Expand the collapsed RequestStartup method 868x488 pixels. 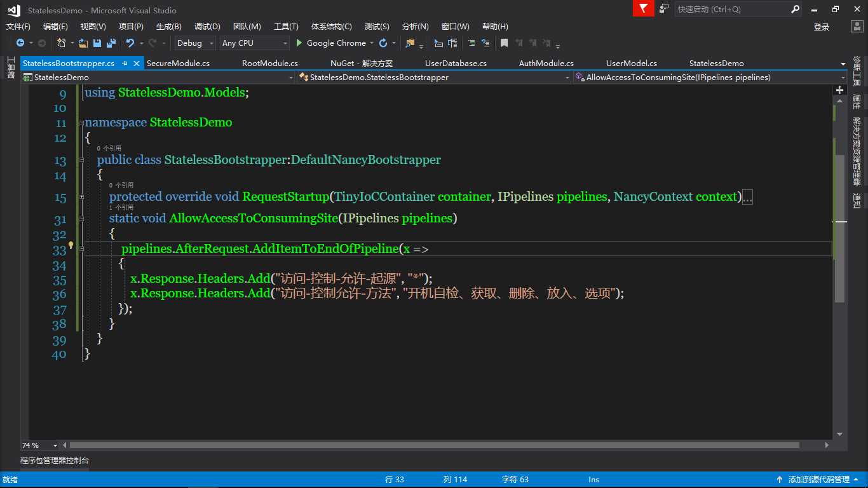coord(82,197)
